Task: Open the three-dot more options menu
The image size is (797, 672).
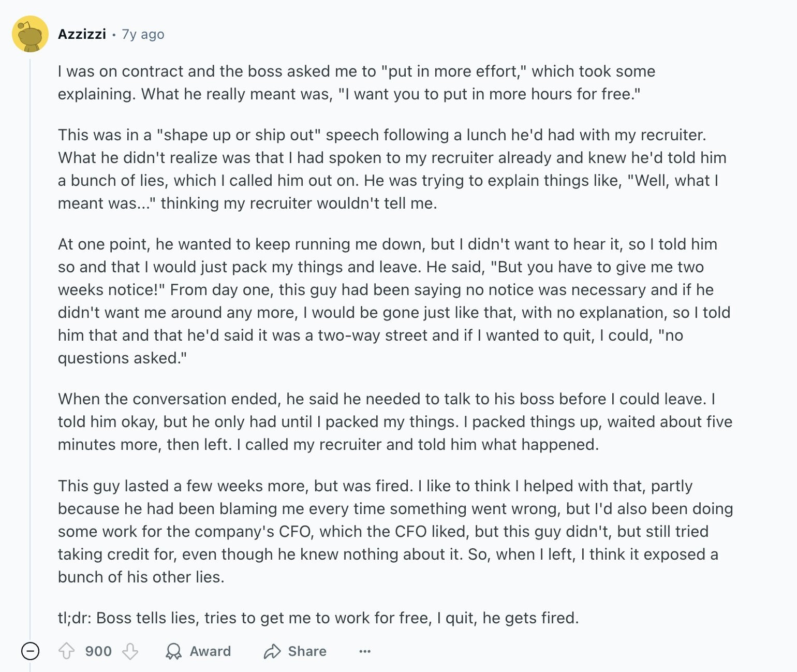Action: tap(365, 651)
